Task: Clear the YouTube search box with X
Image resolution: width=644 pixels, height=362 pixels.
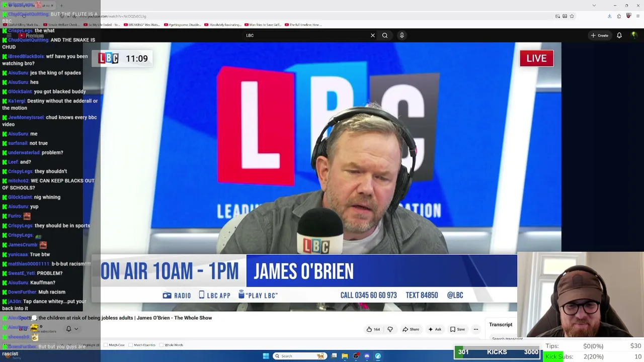Action: pyautogui.click(x=372, y=35)
